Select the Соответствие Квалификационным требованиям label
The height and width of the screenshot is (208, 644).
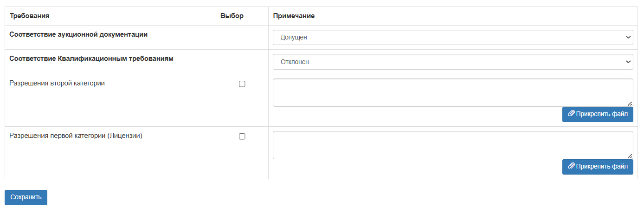91,58
